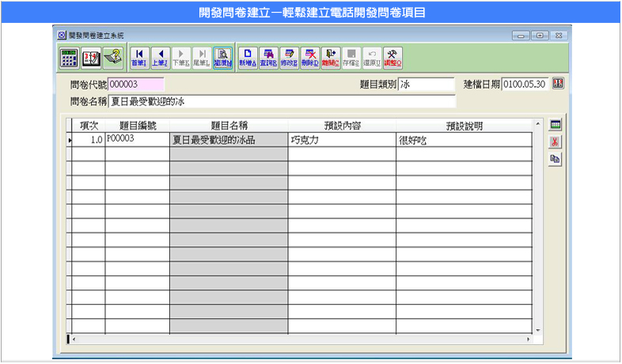The height and width of the screenshot is (364, 622).
Task: Add a new record (新增)
Action: click(248, 58)
